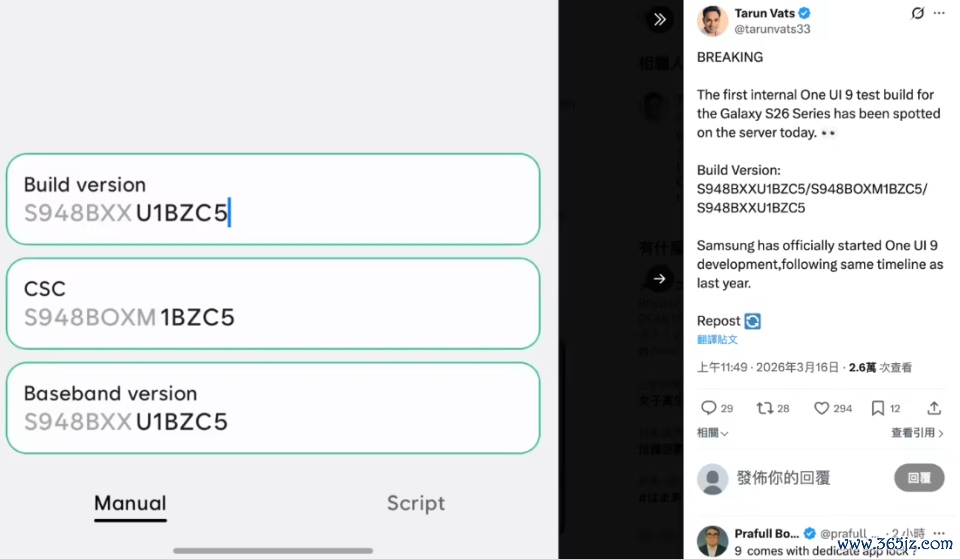Viewport: 960px width, 559px height.
Task: Open more options on Prafull's reply
Action: [939, 533]
